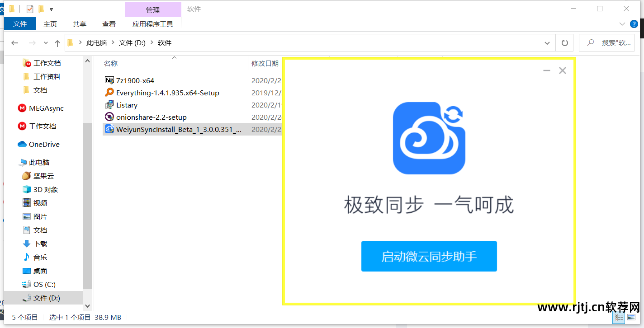
Task: Click navigation pane scrollbar down arrow
Action: pyautogui.click(x=88, y=307)
